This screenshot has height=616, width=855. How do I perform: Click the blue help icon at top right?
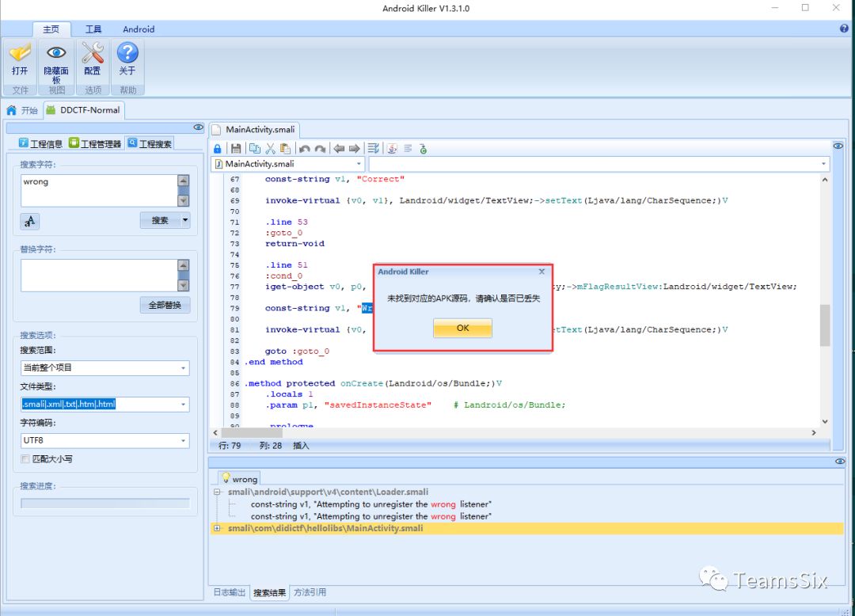(x=844, y=29)
